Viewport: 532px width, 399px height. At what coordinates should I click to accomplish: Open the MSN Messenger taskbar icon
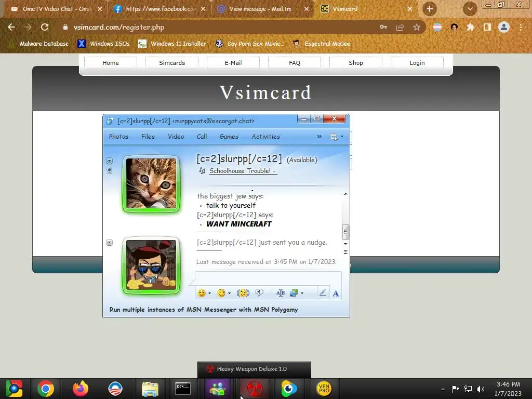pos(218,389)
